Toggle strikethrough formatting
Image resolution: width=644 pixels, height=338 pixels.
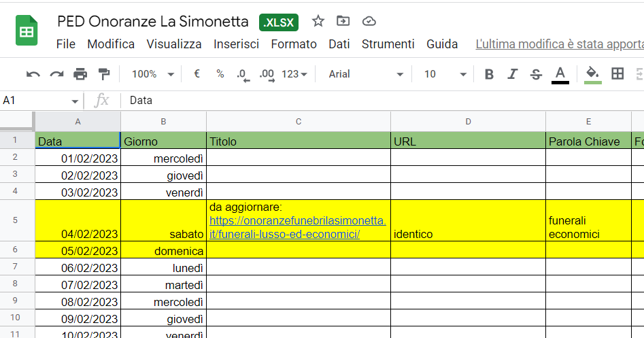(536, 74)
